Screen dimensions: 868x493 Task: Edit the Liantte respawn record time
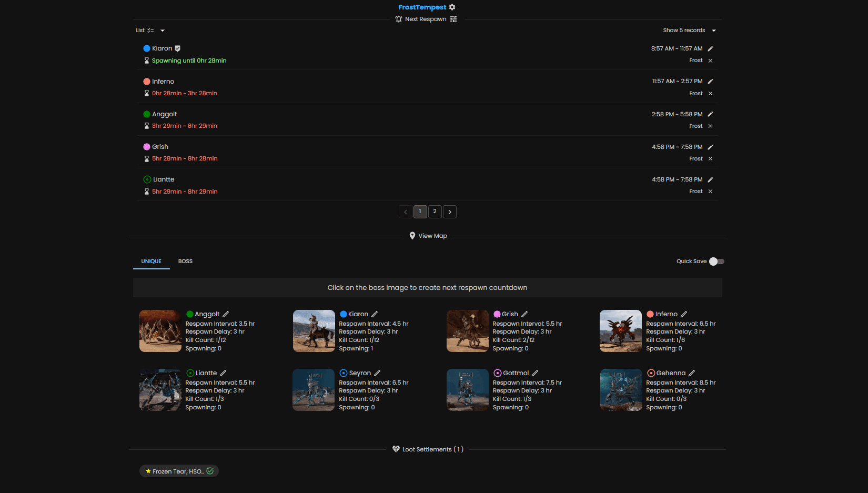[x=710, y=179]
